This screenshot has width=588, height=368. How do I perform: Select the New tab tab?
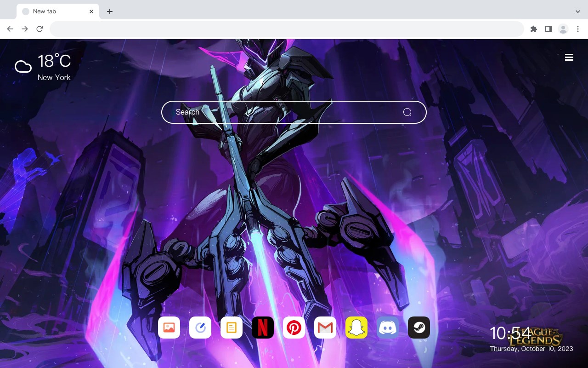click(x=58, y=11)
